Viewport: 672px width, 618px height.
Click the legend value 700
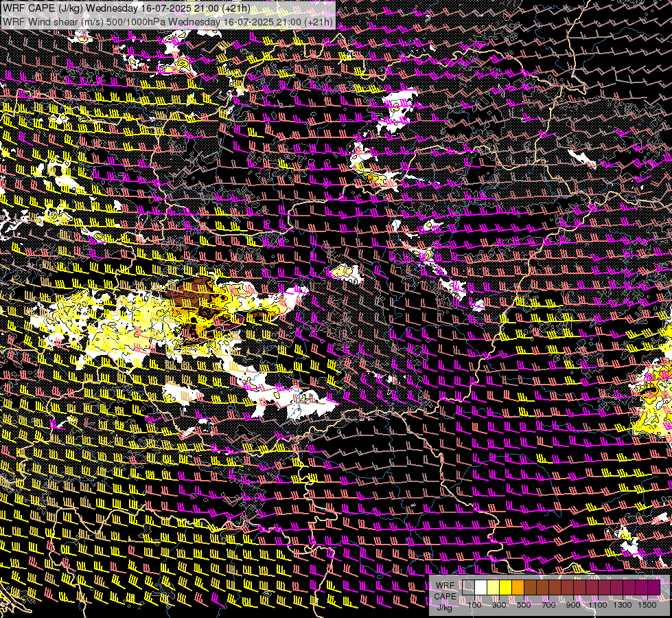pos(548,605)
